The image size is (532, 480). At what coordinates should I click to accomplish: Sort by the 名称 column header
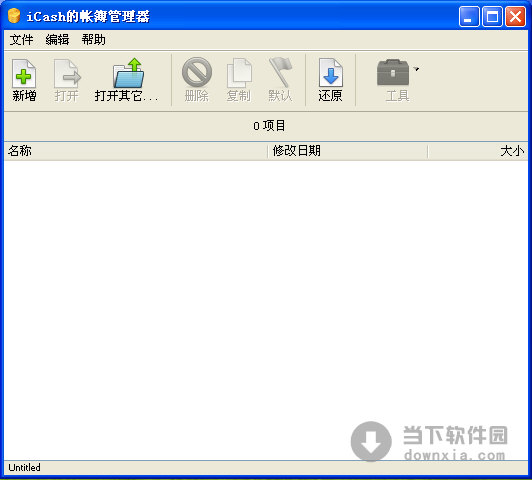136,151
